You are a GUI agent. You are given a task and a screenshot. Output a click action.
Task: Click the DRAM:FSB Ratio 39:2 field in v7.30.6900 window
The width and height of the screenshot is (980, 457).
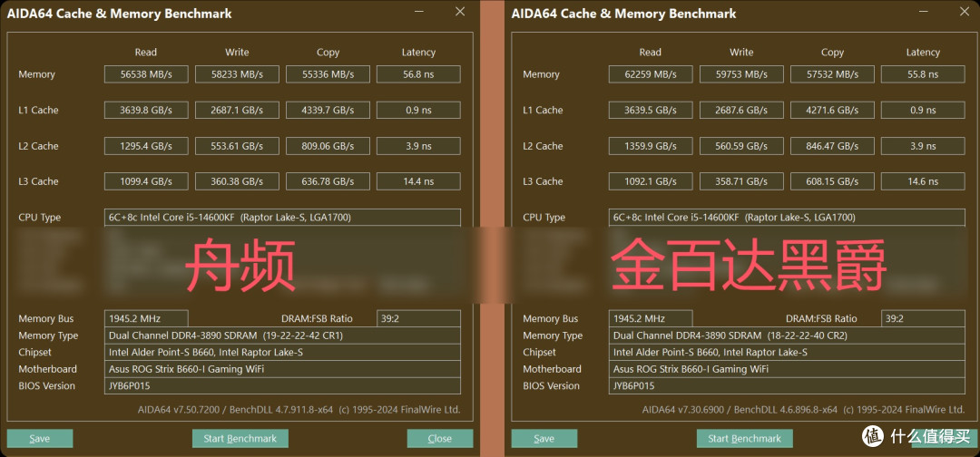923,318
